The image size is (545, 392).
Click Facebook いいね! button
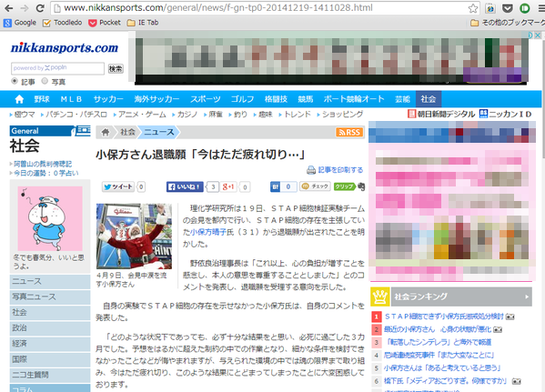(185, 187)
